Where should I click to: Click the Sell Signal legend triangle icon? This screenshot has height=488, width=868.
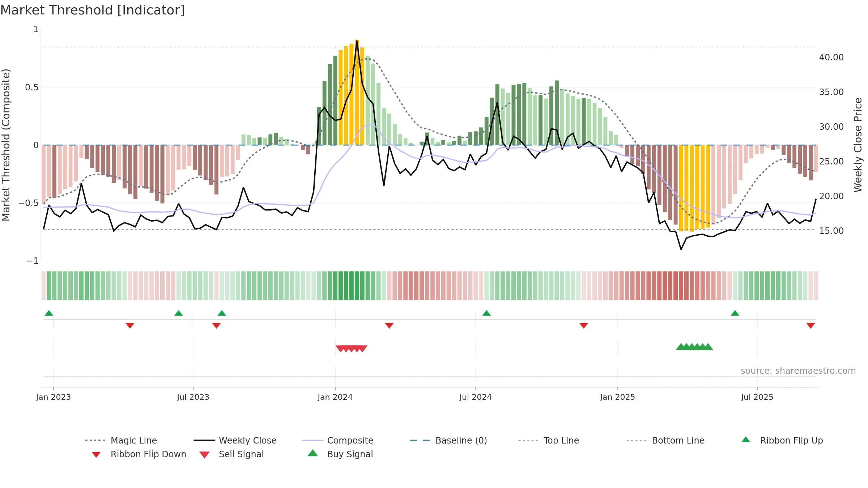[204, 455]
